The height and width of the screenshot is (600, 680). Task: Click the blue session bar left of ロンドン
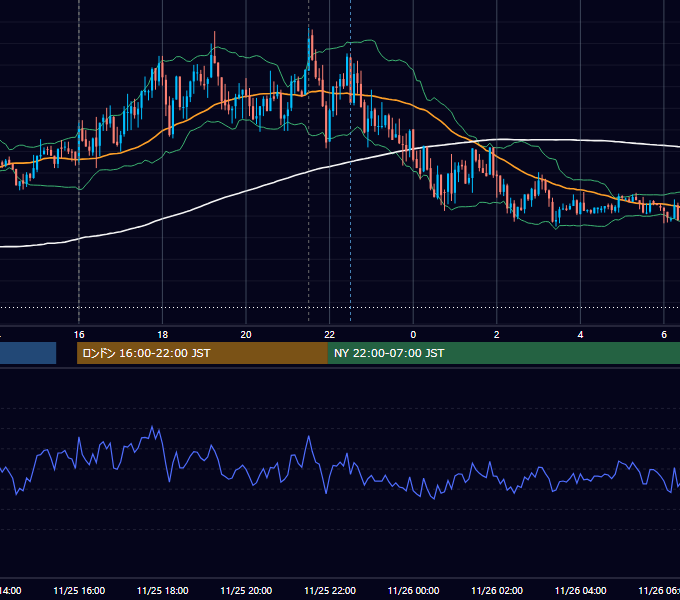pos(28,353)
